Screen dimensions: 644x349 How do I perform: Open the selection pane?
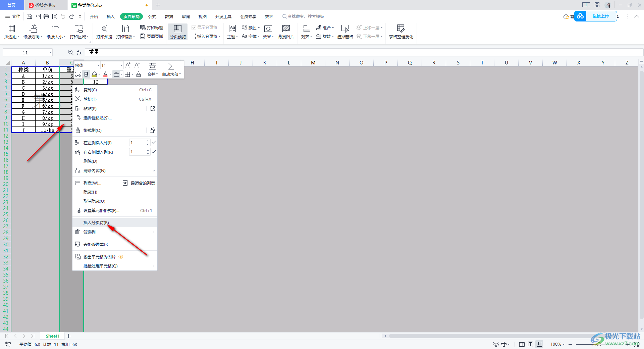[x=345, y=32]
